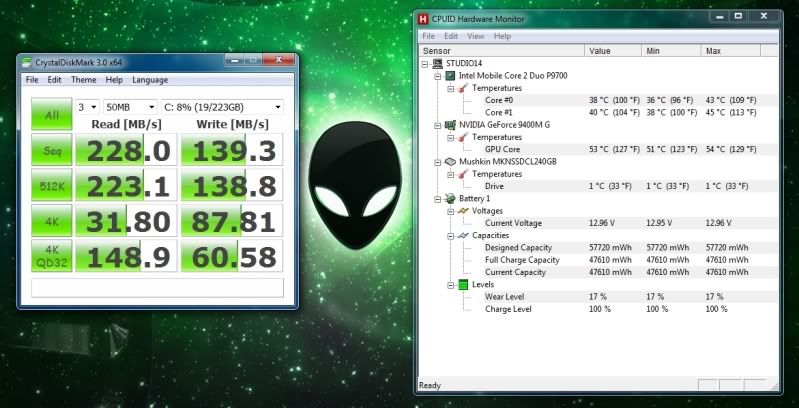Collapse the Levels branch

450,285
